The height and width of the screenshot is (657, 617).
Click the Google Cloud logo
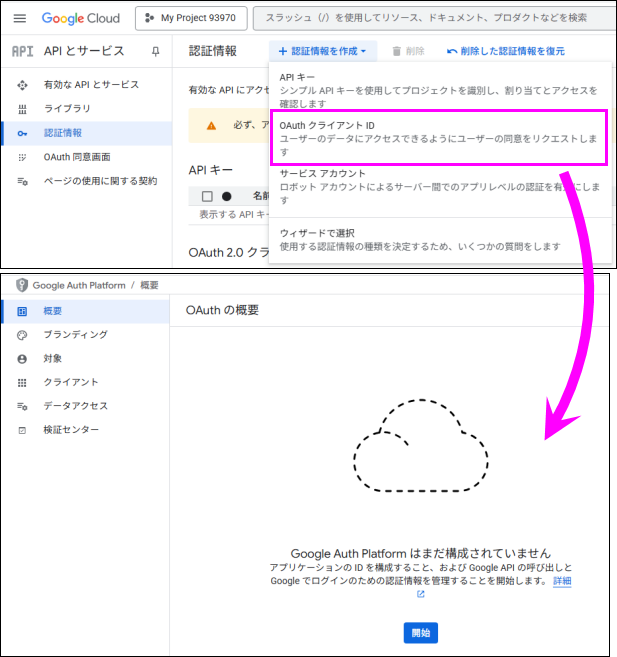coord(81,18)
